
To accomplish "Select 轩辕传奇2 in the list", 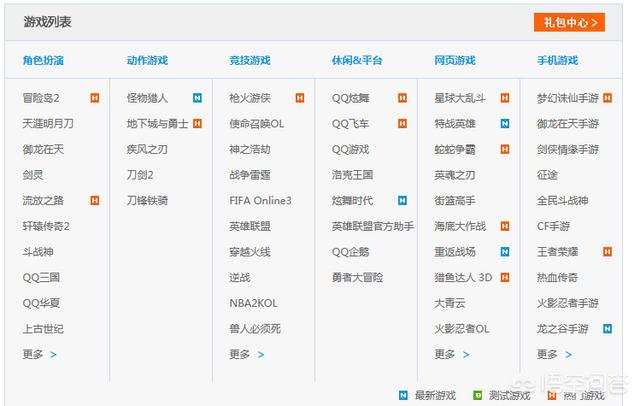I will tap(46, 226).
